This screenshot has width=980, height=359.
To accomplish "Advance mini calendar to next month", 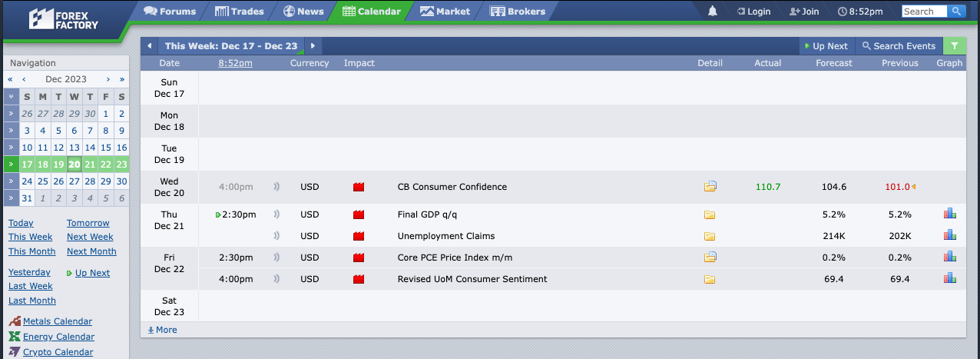I will point(108,79).
